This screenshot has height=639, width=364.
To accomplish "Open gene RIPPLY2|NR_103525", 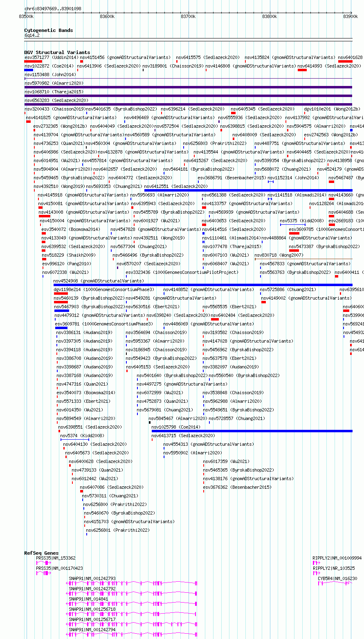I will [334, 568].
